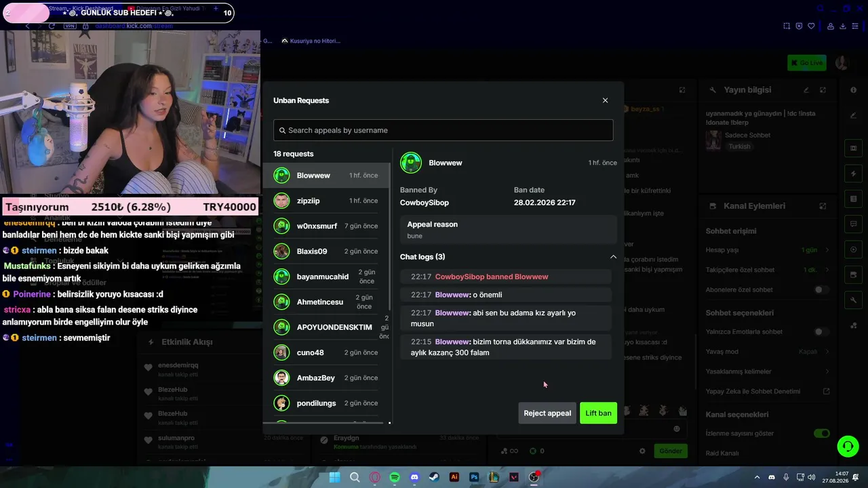Click the Gönder send button
Viewport: 868px width, 488px height.
[671, 451]
